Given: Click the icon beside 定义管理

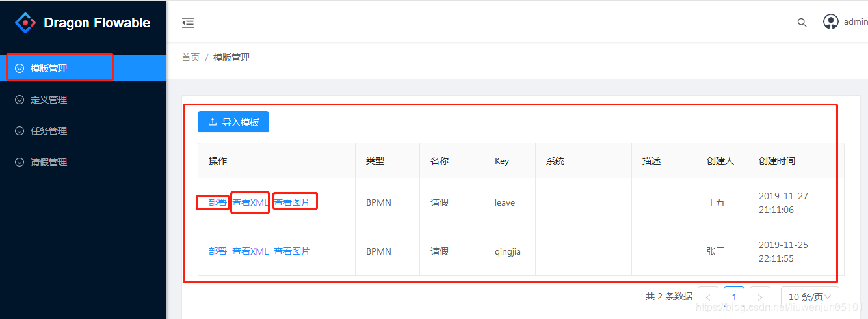Looking at the screenshot, I should (x=20, y=100).
